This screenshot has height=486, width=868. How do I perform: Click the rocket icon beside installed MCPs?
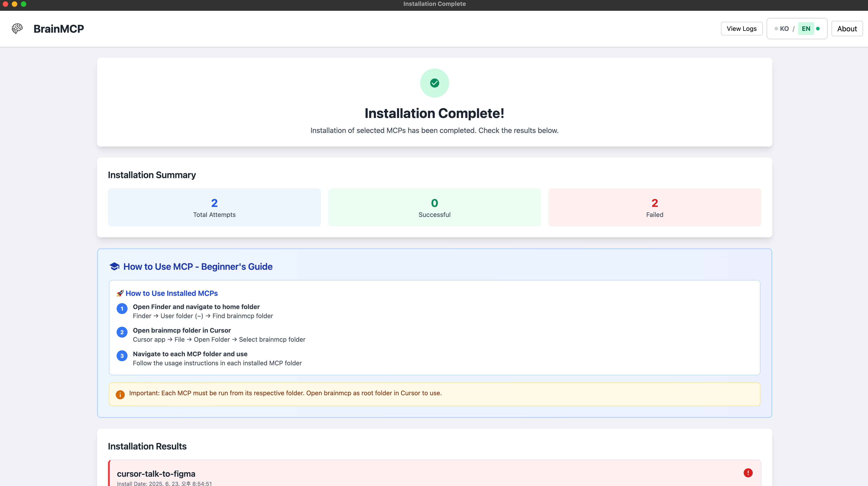coord(120,293)
